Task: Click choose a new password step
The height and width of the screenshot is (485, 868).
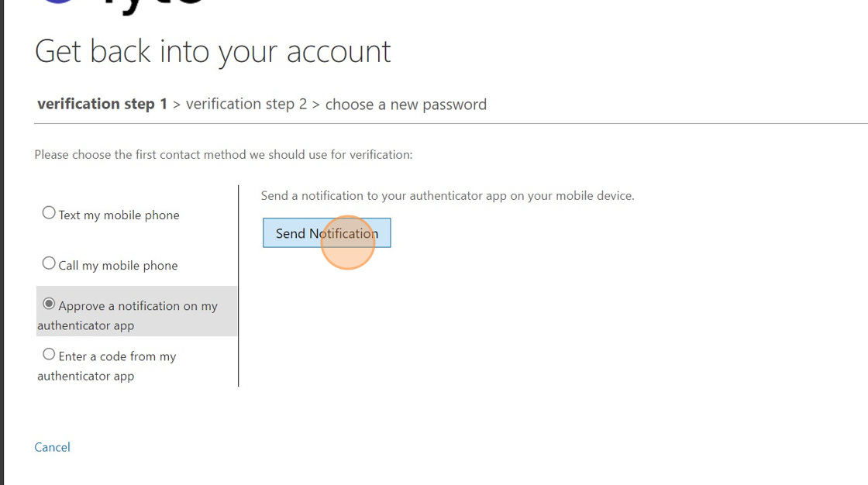Action: pyautogui.click(x=406, y=105)
